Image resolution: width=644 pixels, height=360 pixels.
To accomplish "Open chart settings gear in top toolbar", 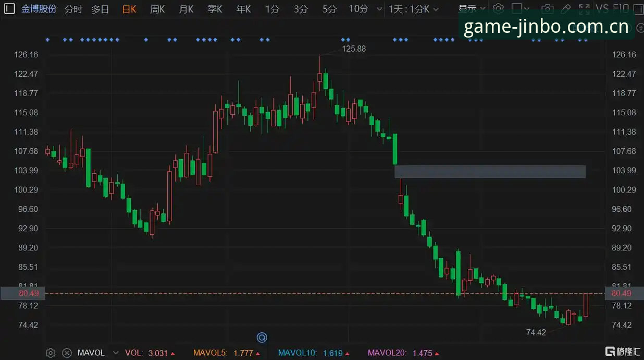I will click(x=499, y=8).
